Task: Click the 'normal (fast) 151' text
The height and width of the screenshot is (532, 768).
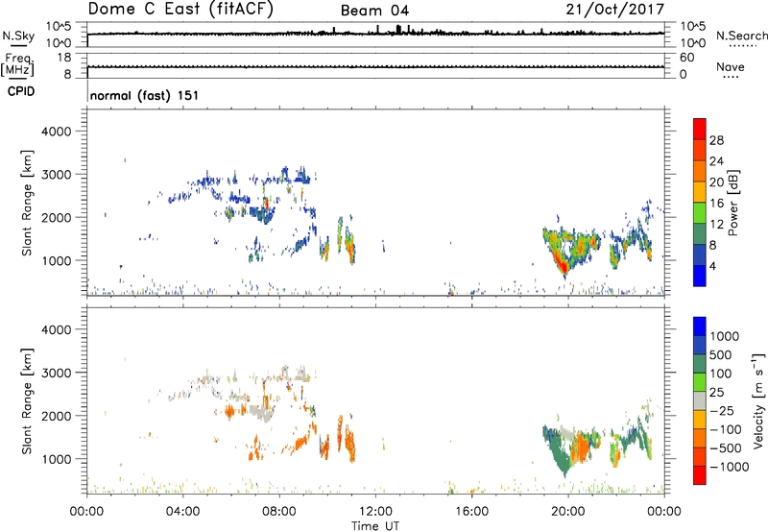Action: (145, 95)
